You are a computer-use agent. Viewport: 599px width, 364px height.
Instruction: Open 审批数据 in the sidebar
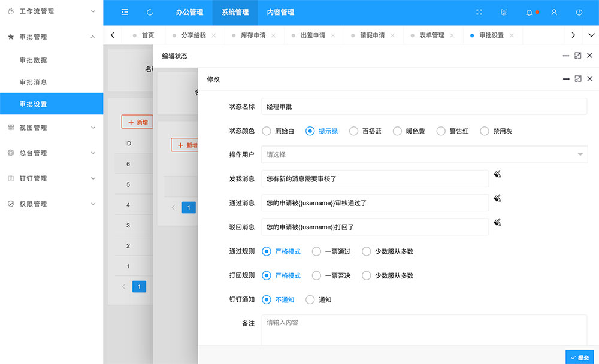point(34,60)
